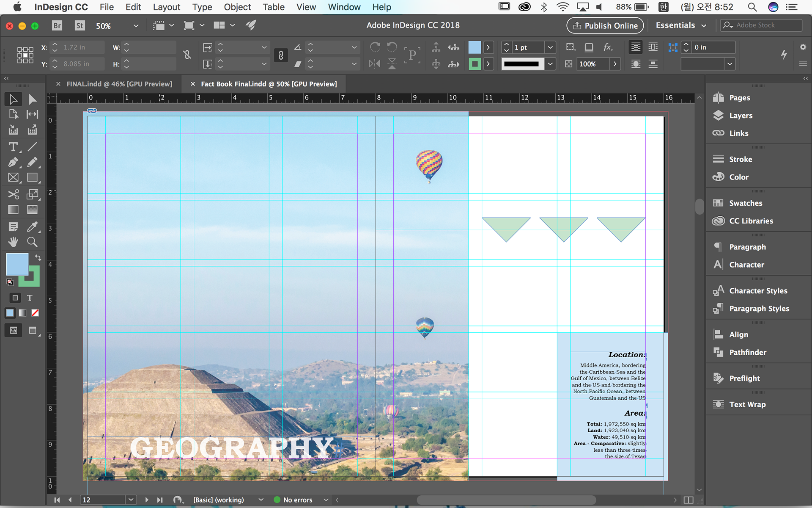Viewport: 812px width, 508px height.
Task: Click the effects fx icon
Action: 608,47
